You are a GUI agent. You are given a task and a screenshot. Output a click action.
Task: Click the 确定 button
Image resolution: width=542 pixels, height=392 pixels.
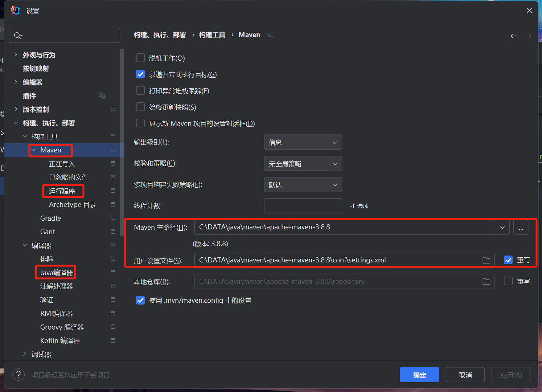pyautogui.click(x=419, y=375)
